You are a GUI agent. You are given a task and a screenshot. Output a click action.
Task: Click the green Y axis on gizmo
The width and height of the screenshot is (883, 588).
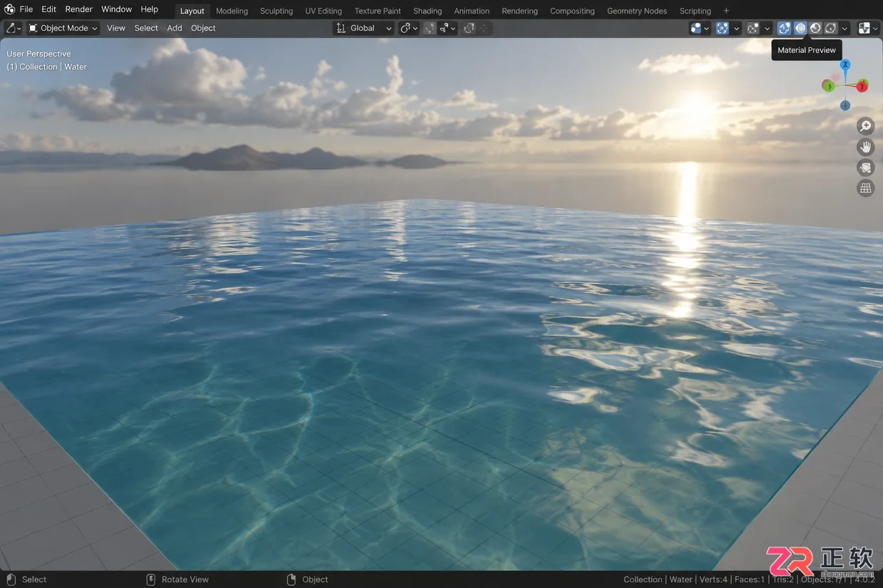(x=828, y=86)
